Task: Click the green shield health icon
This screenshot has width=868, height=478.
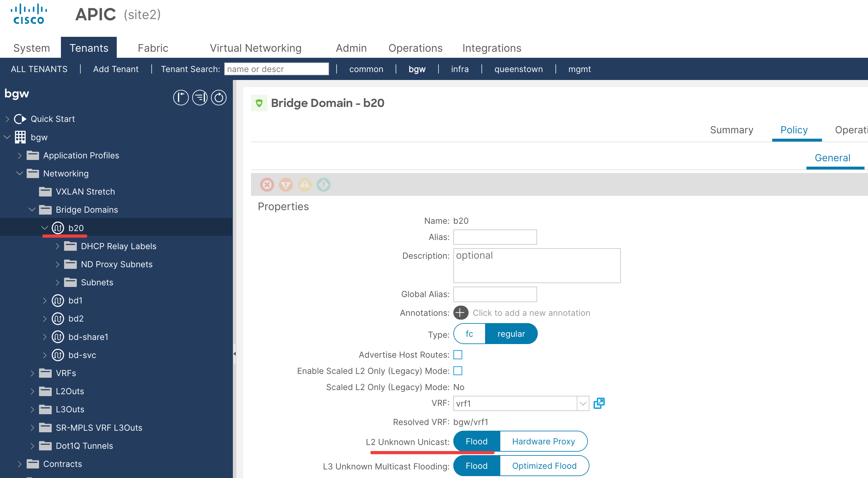Action: point(259,103)
